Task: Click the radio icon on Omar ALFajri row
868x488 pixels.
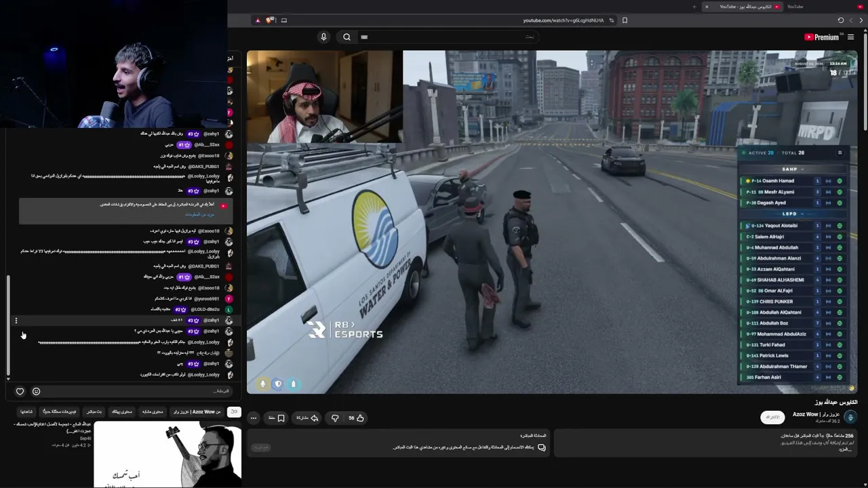Action: click(828, 291)
